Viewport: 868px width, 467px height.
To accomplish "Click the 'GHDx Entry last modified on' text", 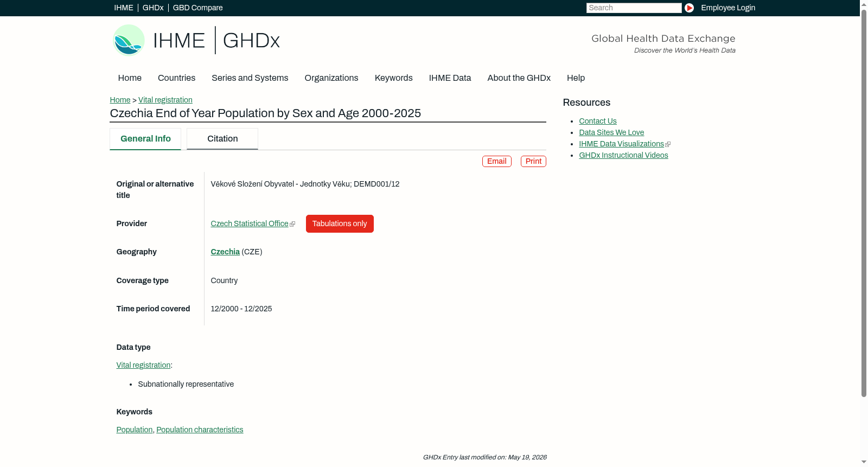I will (x=484, y=457).
